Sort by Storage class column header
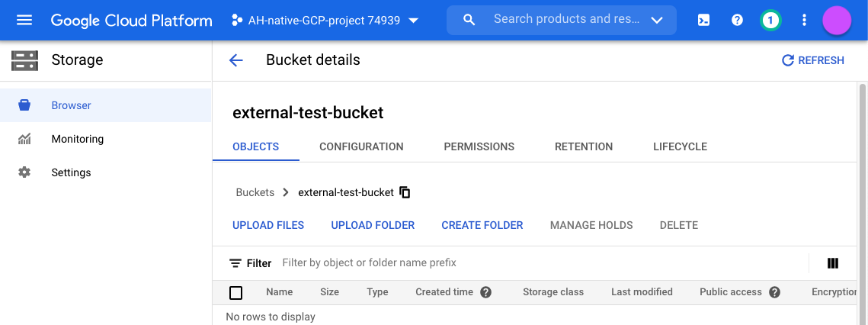 (553, 291)
